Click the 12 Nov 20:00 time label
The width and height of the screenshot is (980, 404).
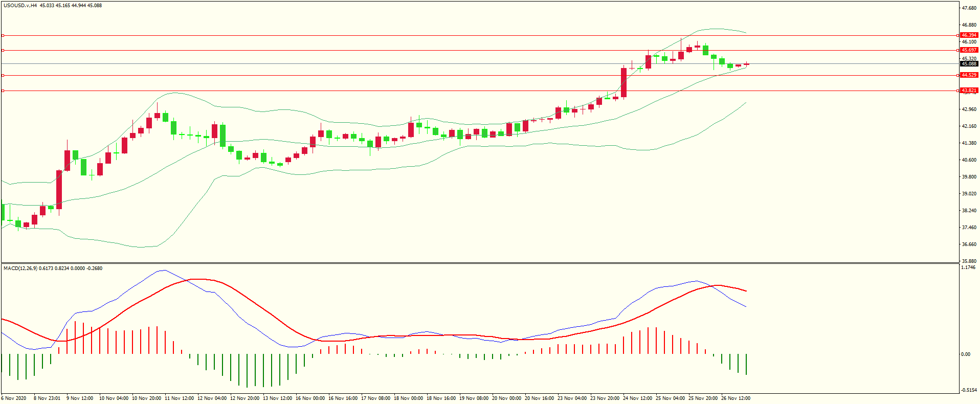244,398
